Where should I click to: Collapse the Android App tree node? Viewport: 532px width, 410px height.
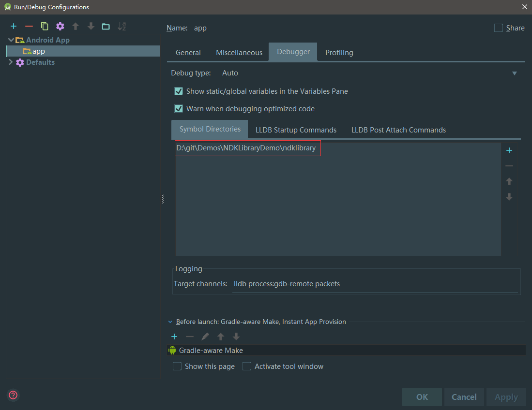11,40
